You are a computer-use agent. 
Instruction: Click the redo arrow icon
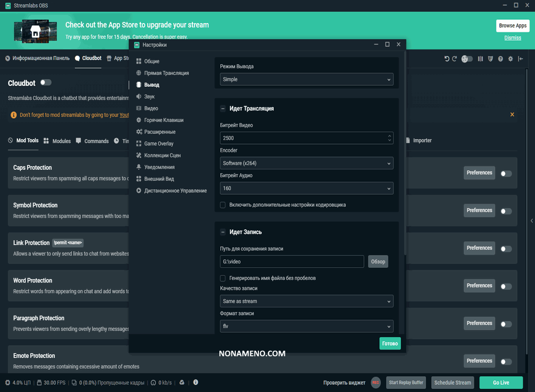point(454,59)
